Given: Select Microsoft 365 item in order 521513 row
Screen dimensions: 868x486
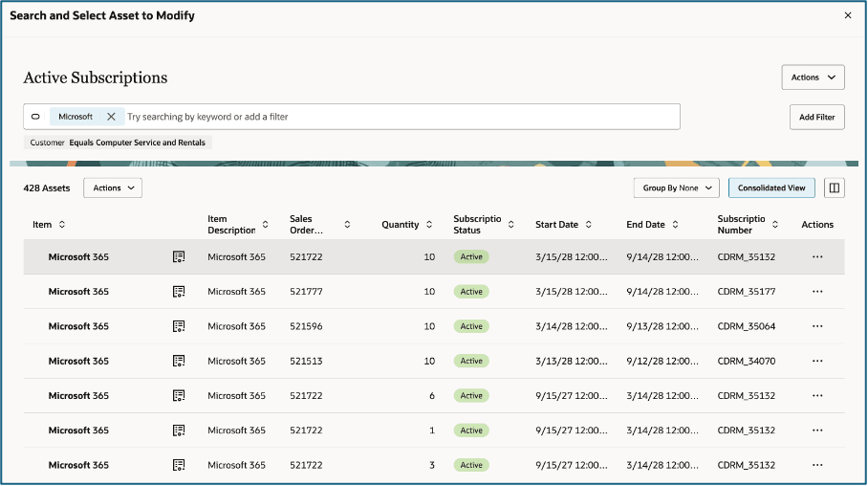Looking at the screenshot, I should (78, 361).
